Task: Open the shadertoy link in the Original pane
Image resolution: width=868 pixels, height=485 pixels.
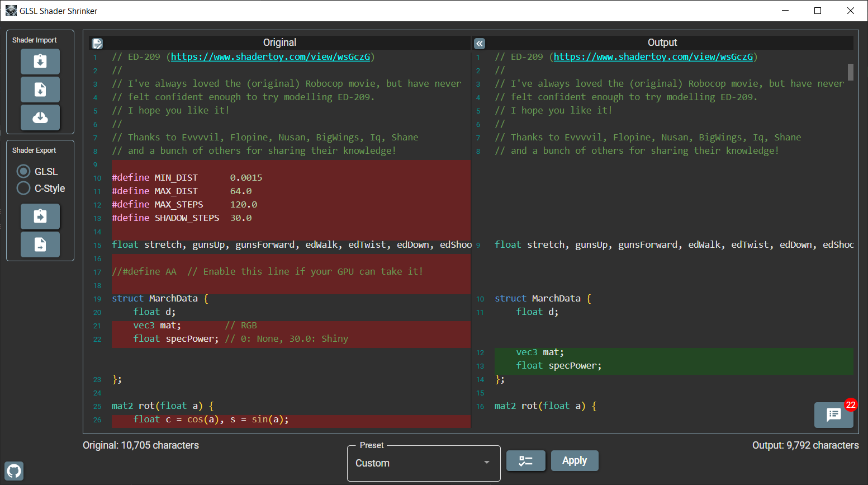Action: pos(271,56)
